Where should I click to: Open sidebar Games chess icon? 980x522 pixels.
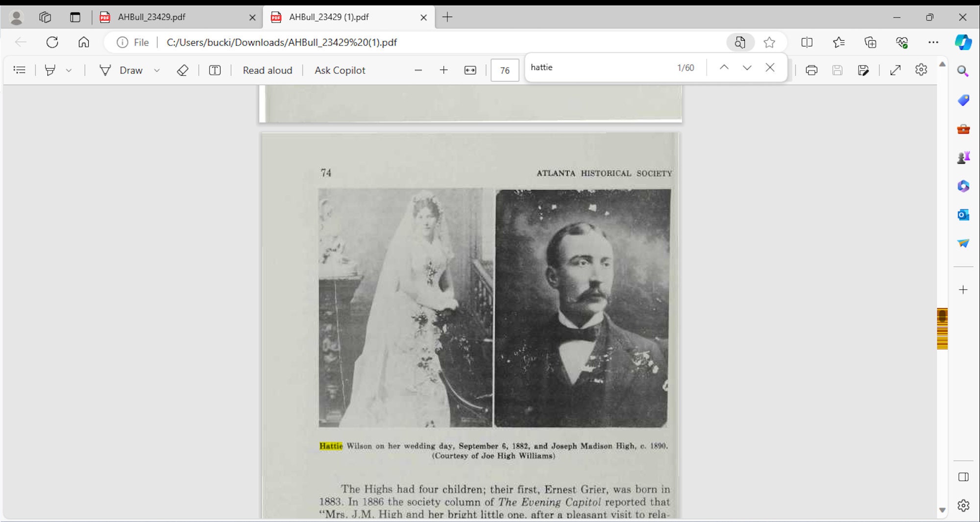click(963, 158)
